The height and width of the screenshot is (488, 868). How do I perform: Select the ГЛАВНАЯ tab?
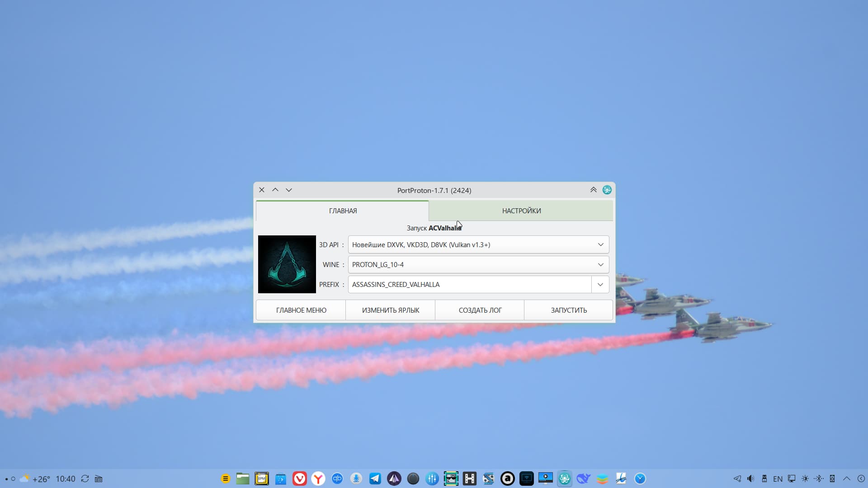point(342,211)
